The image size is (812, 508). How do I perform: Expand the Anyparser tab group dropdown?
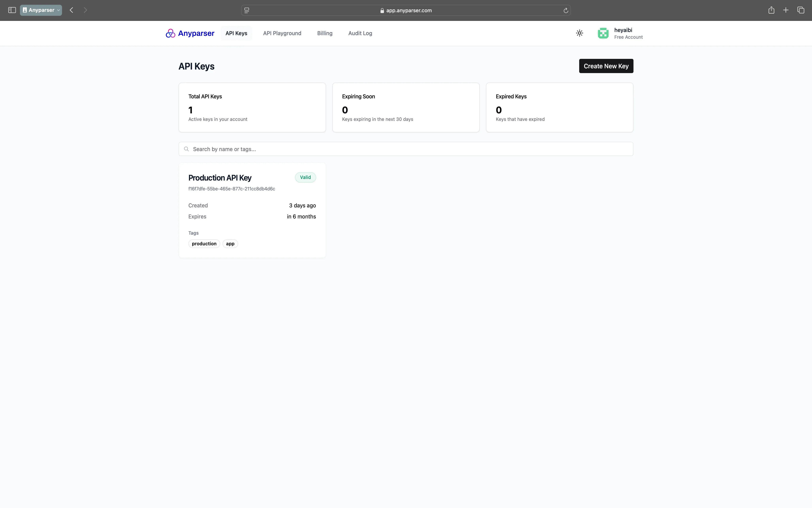click(58, 10)
